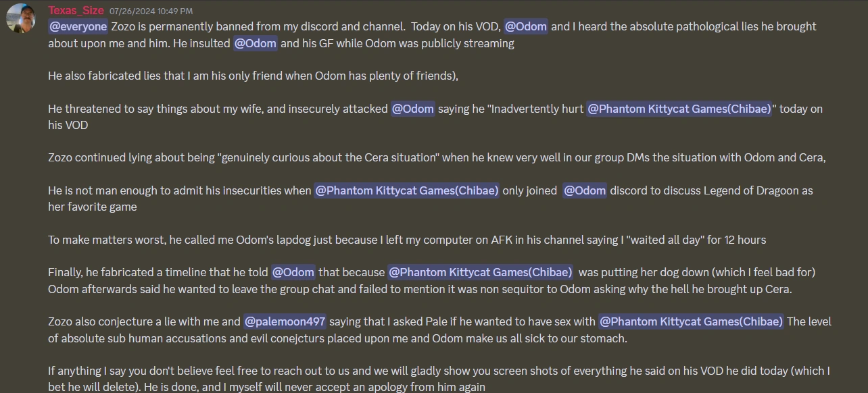This screenshot has height=393, width=868.
Task: Click the @everyone mention
Action: (x=78, y=26)
